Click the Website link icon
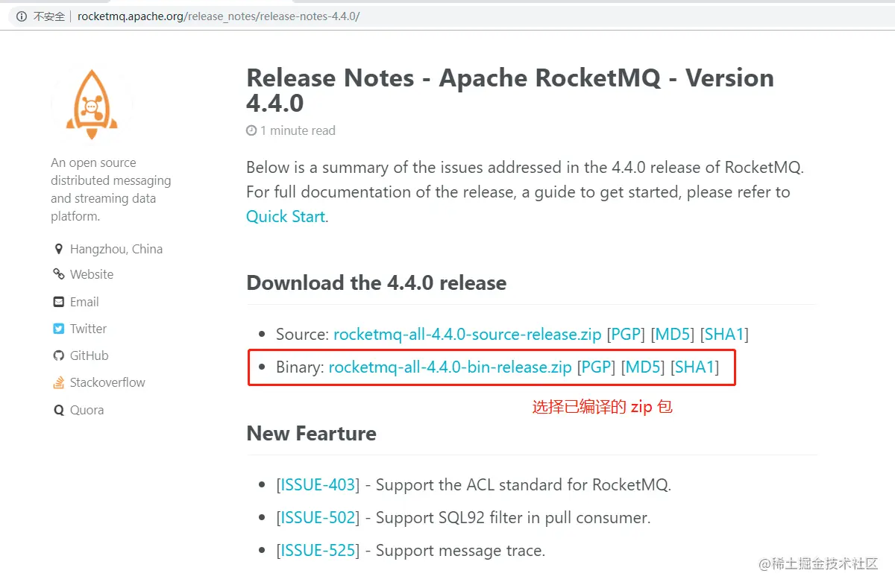The image size is (895, 588). point(59,274)
